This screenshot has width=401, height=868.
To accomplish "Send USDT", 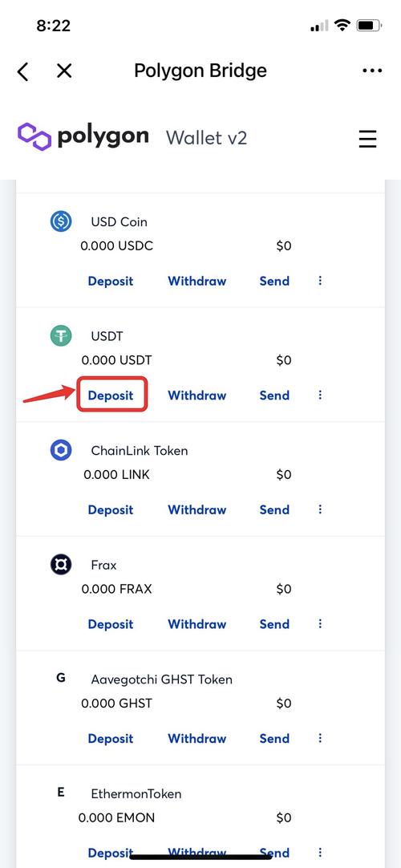I will coord(274,395).
